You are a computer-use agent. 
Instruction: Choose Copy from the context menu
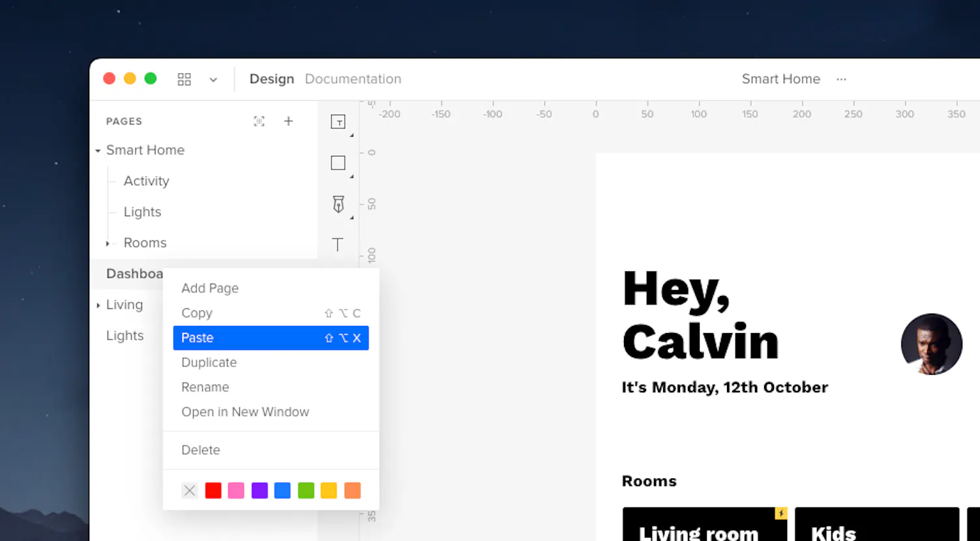point(271,313)
